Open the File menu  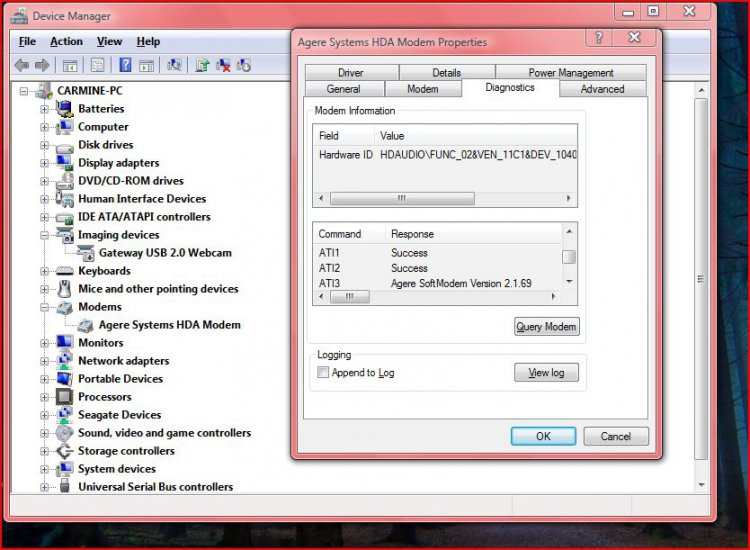coord(27,42)
